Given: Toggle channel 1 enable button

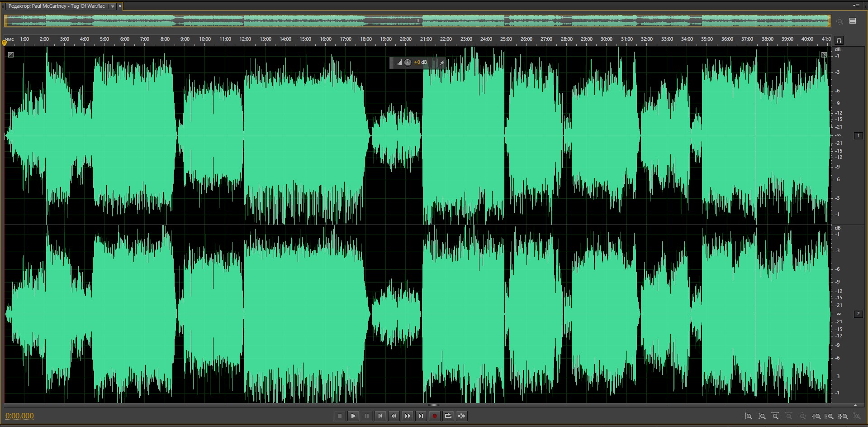Looking at the screenshot, I should pyautogui.click(x=858, y=135).
